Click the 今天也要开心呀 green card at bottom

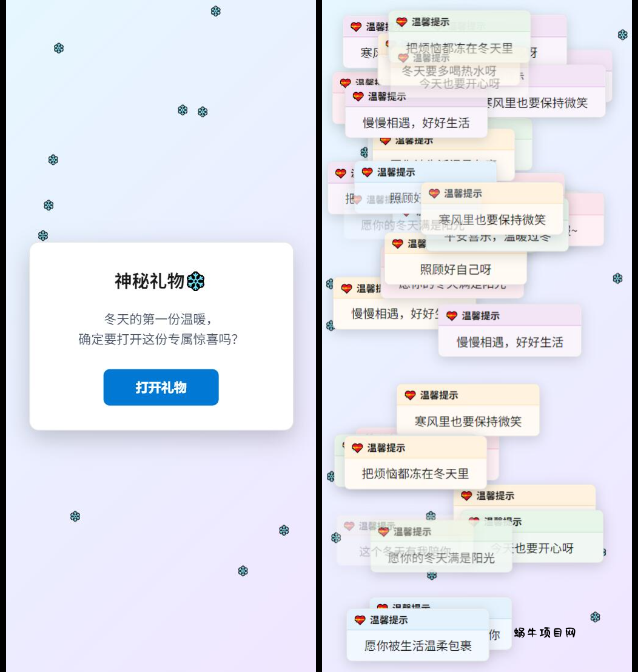click(x=531, y=536)
